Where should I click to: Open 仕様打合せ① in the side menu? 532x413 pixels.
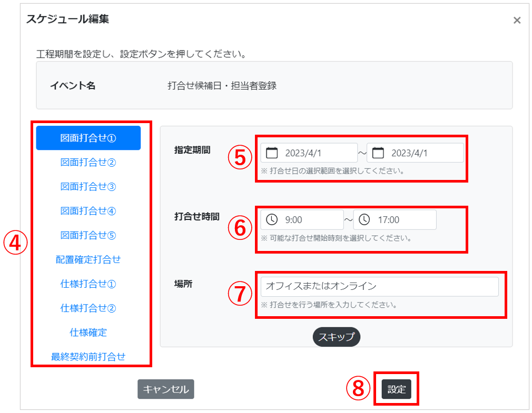click(x=88, y=284)
